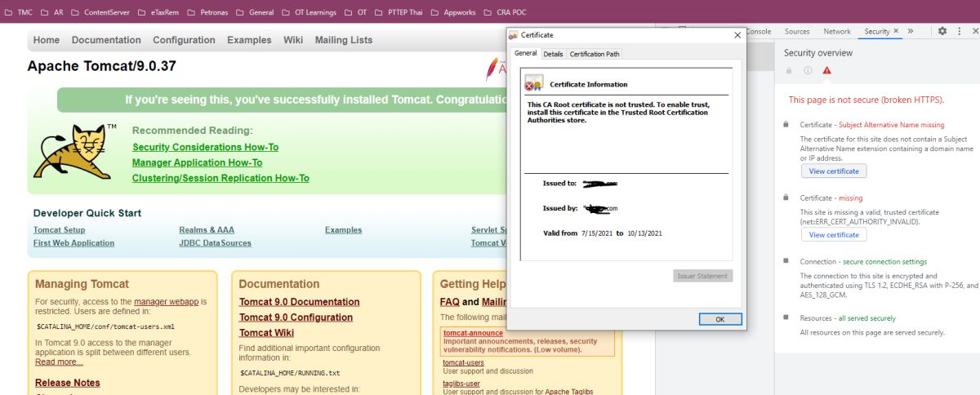Open Security Considerations How-To link
Screen dimensions: 980x395
[205, 147]
